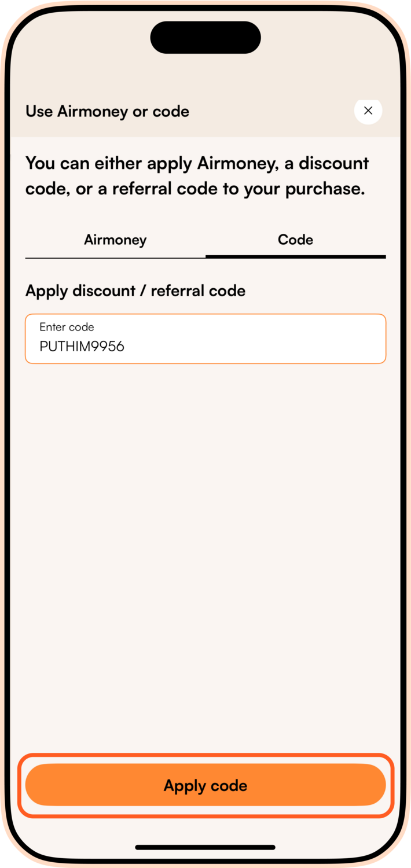The width and height of the screenshot is (411, 868).
Task: Open the Airmoney balance view
Action: tap(115, 240)
